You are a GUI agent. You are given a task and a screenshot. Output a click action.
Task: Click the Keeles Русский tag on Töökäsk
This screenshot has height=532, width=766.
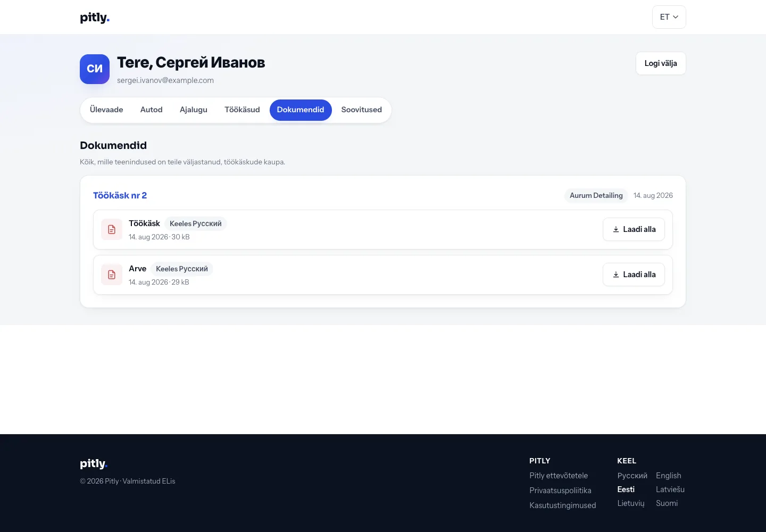[x=195, y=223]
